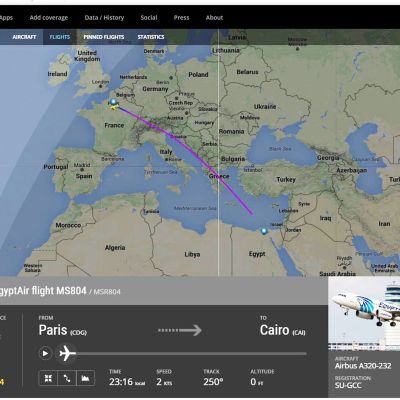Click the Black Sea label
Screen dimensions: 400x400
tap(280, 149)
